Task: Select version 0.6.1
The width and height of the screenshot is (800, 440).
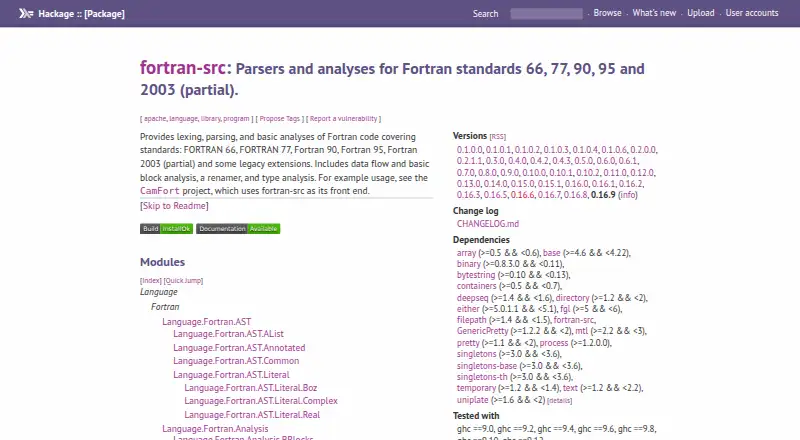Action: click(x=628, y=161)
